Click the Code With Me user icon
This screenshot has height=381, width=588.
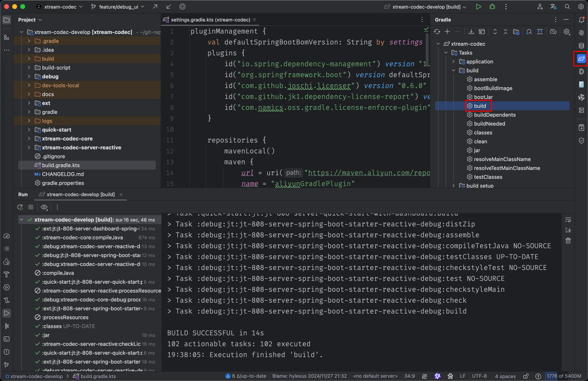click(540, 6)
